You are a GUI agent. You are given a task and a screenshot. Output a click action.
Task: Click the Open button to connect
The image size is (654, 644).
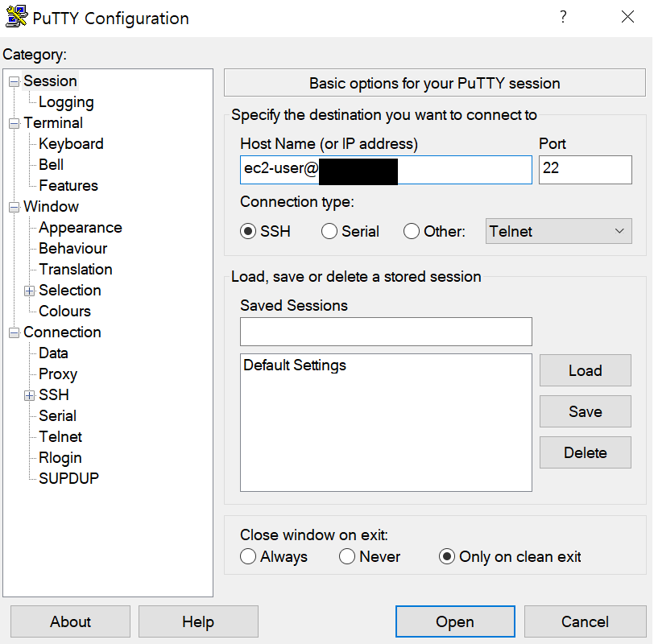[455, 621]
